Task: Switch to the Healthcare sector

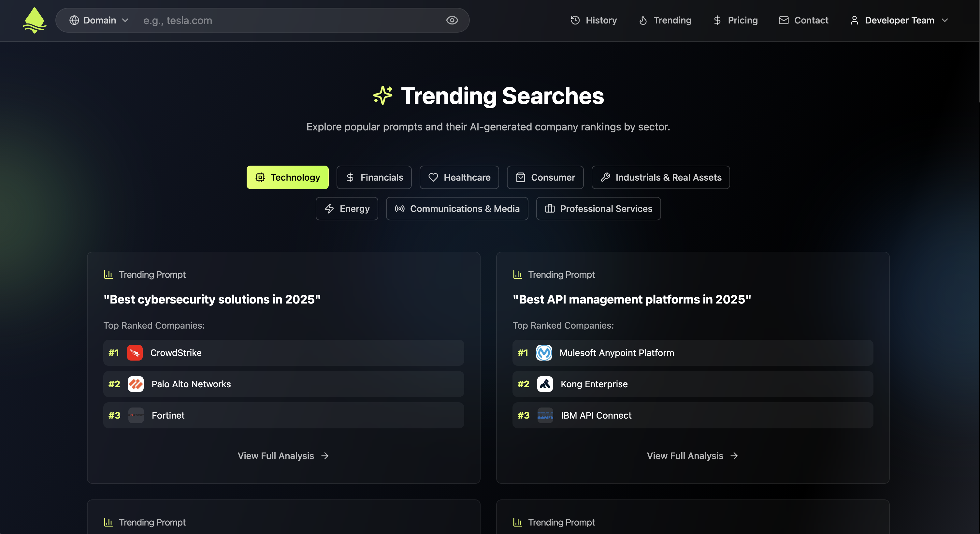Action: (459, 177)
